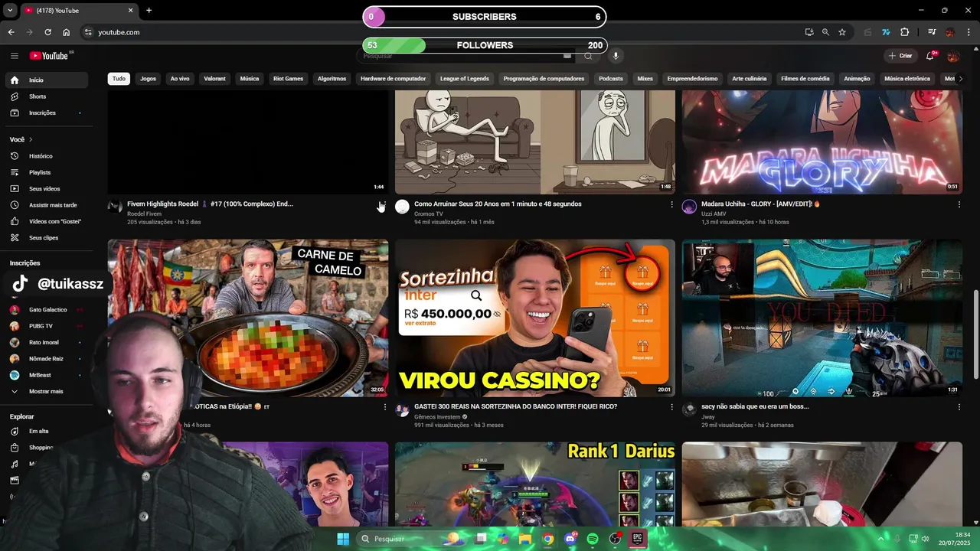Open more options for sacy não sabia video
Screen dimensions: 980x551
pos(959,407)
